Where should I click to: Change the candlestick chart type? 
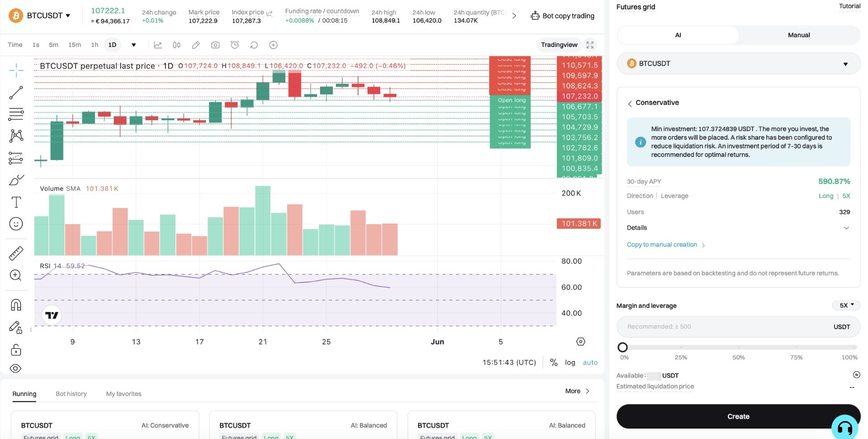coord(177,45)
